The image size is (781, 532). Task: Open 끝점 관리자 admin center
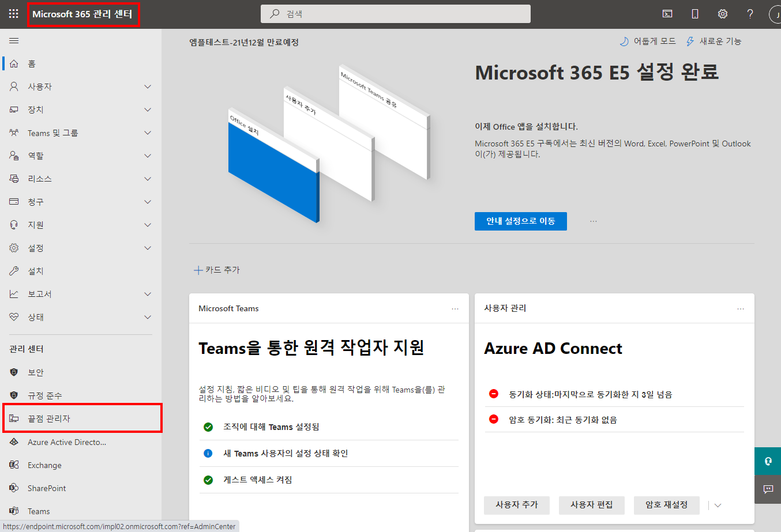coord(82,418)
